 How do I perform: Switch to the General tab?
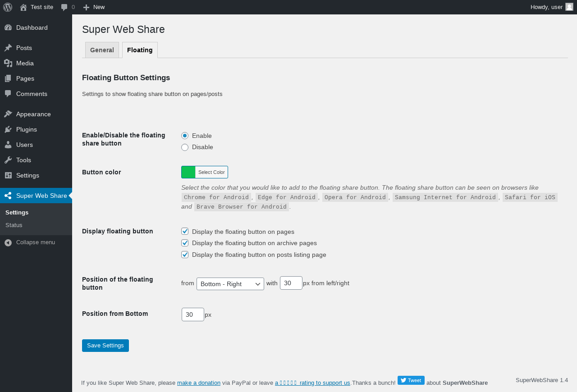102,50
